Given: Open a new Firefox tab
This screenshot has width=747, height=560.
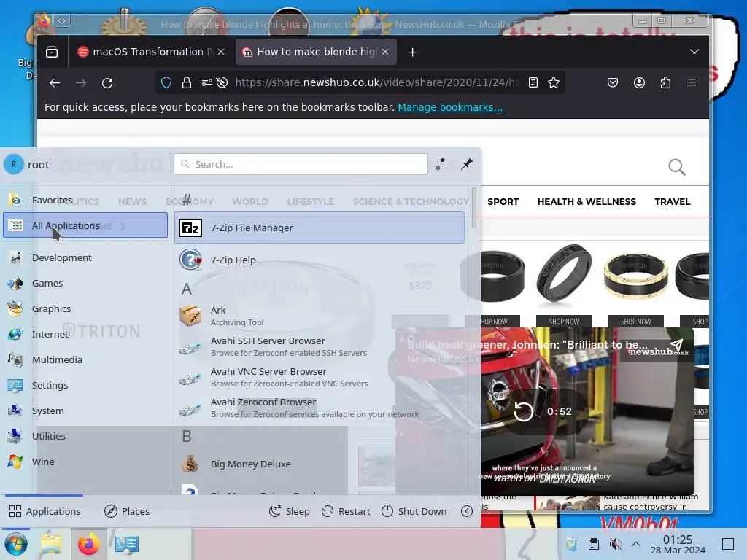Looking at the screenshot, I should [413, 52].
